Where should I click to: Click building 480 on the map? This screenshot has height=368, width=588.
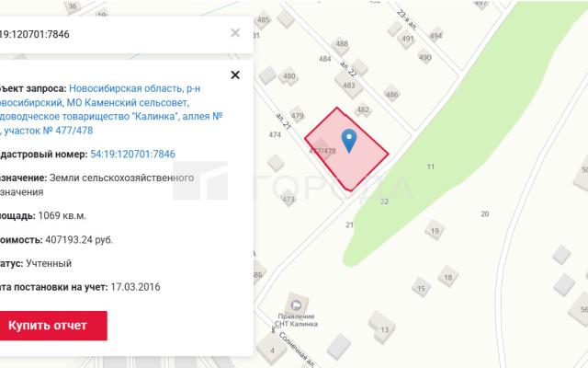pyautogui.click(x=288, y=76)
